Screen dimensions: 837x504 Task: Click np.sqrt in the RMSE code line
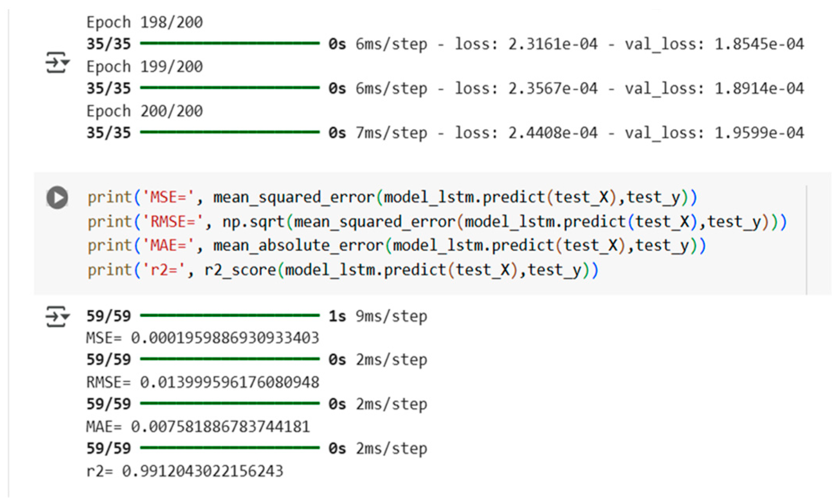point(253,222)
